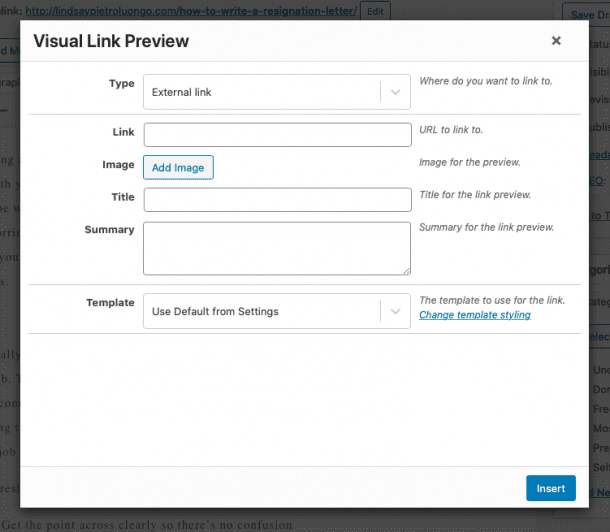The width and height of the screenshot is (610, 532).
Task: Focus the Title text field
Action: click(x=277, y=200)
